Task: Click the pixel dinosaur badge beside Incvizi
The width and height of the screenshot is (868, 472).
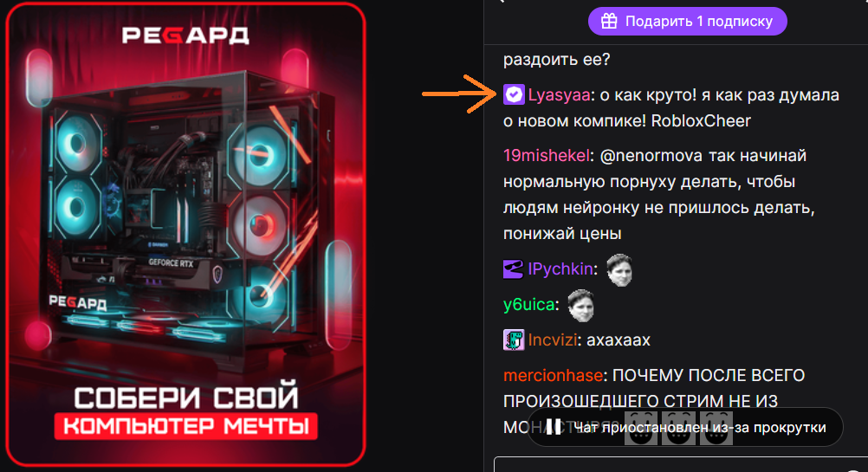Action: click(513, 339)
